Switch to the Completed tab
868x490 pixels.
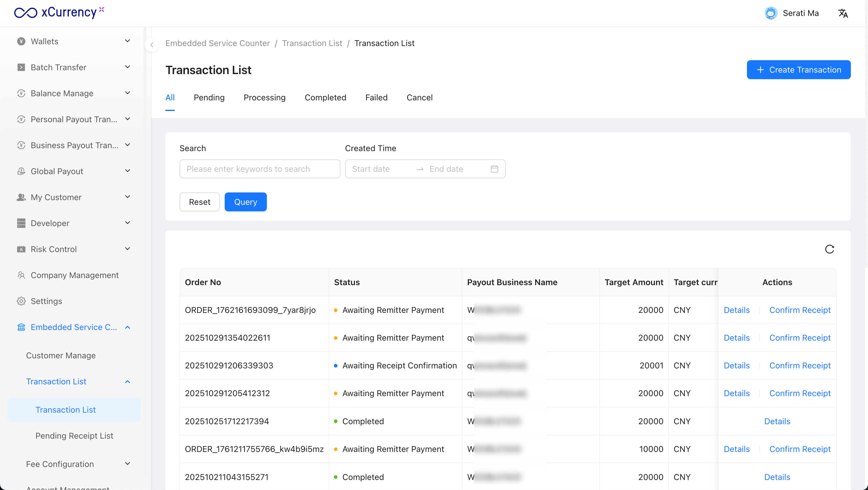[x=325, y=97]
